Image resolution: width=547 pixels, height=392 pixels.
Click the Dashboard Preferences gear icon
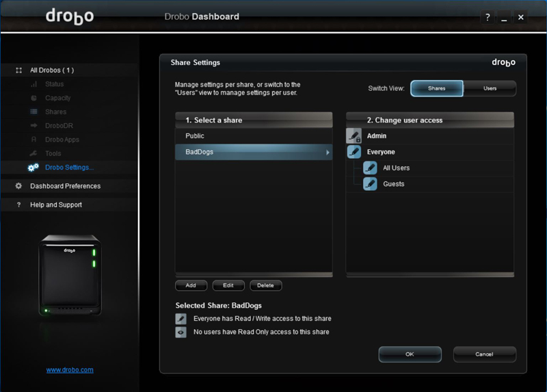click(19, 186)
